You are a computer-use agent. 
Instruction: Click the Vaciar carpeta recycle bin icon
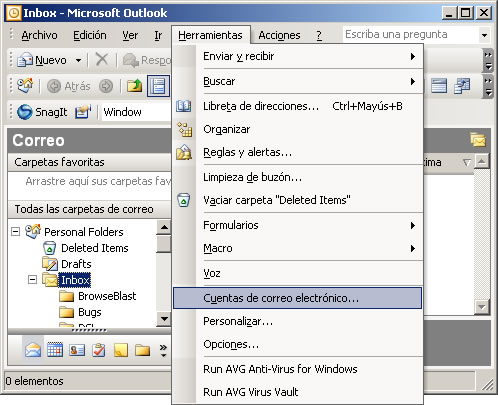(184, 200)
